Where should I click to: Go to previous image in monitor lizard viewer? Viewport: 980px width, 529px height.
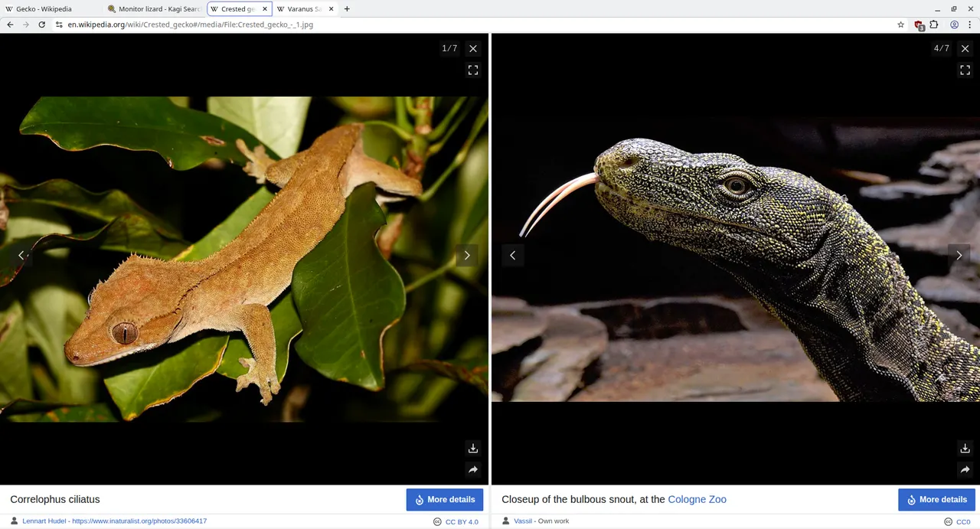click(513, 256)
